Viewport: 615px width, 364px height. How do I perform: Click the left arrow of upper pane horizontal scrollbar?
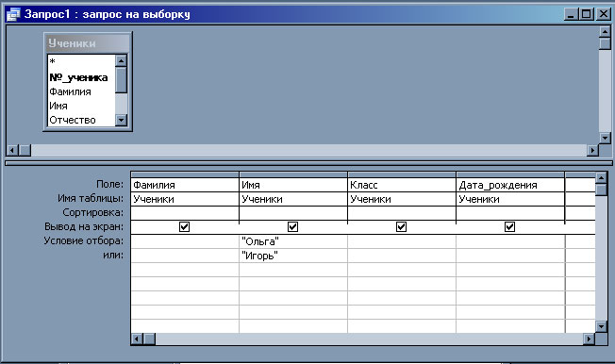13,150
